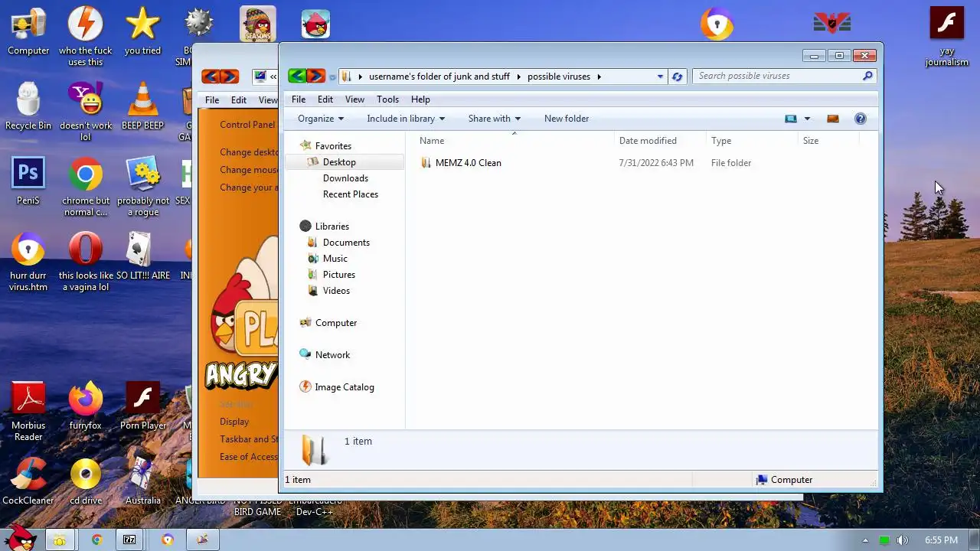Click the orange Forward arrow in possible viruses window
Viewport: 980px width, 551px height.
pyautogui.click(x=315, y=76)
